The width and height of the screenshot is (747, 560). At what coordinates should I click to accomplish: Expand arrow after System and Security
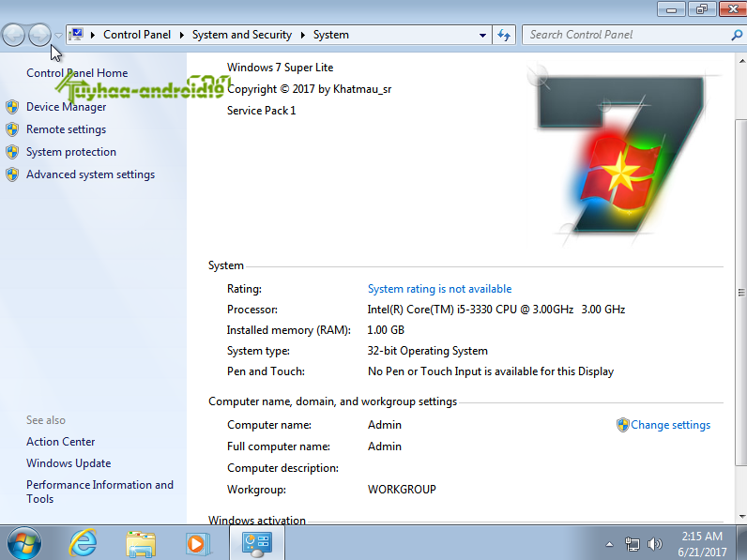pyautogui.click(x=302, y=35)
